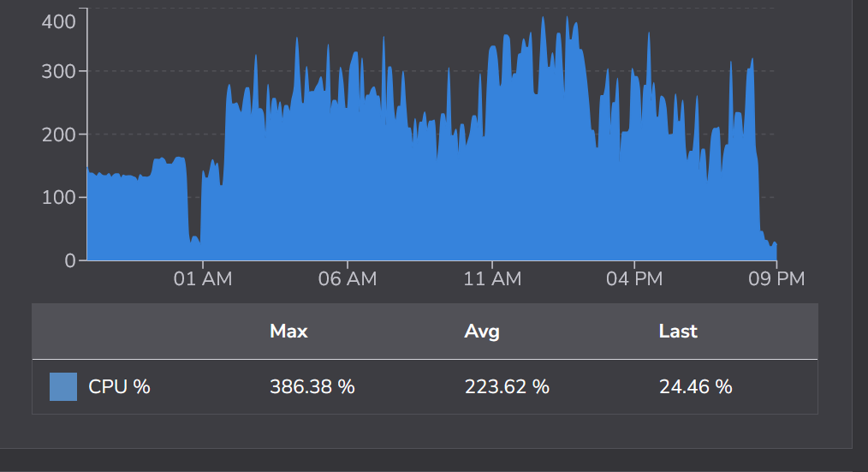The image size is (868, 472).
Task: Select the 386.38 % max value cell
Action: click(x=312, y=386)
